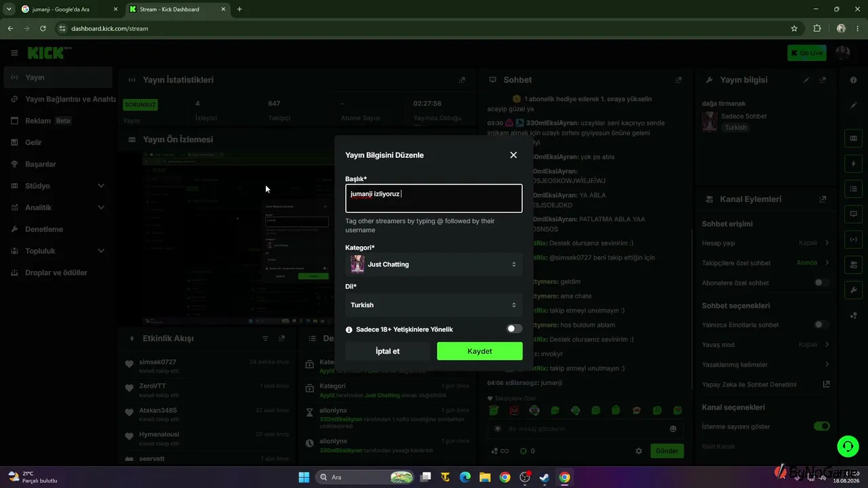Click the list icon in the right rail

854,188
